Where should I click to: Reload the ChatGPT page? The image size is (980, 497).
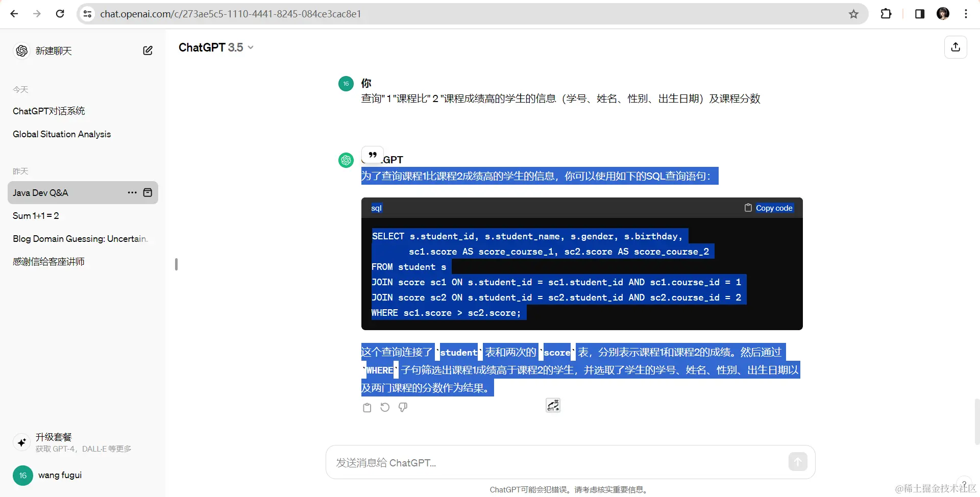click(60, 14)
